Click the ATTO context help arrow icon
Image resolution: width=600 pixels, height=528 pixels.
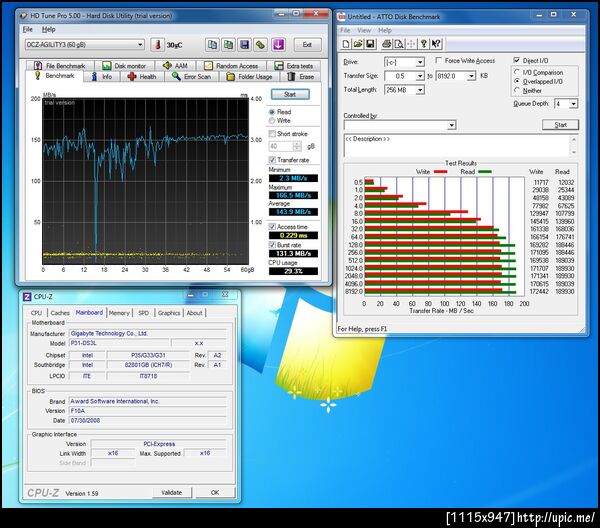click(436, 44)
